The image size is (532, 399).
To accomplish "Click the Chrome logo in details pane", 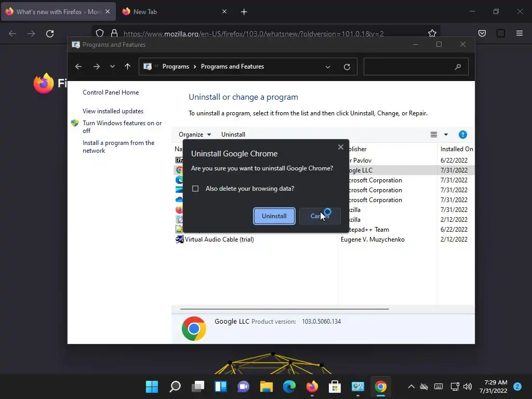I will 194,329.
